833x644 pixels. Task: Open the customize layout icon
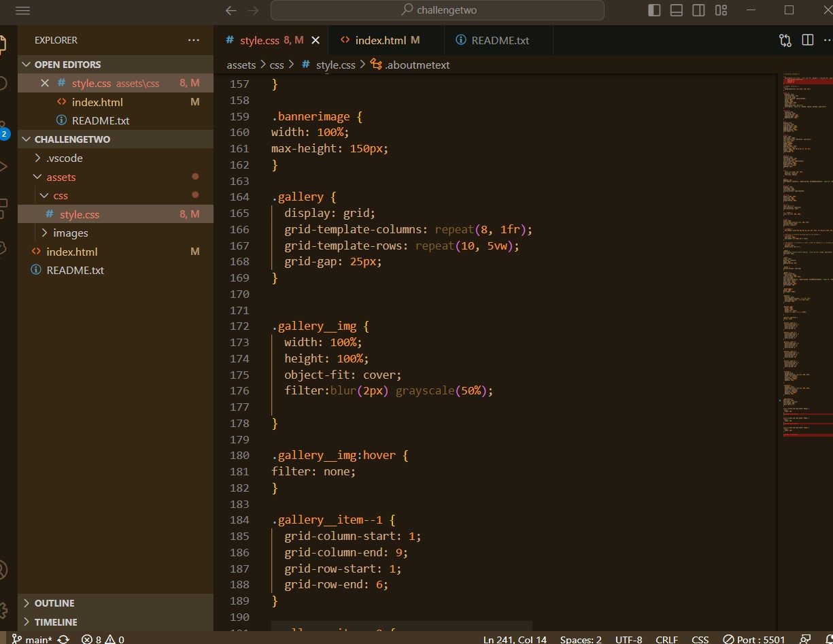click(721, 10)
